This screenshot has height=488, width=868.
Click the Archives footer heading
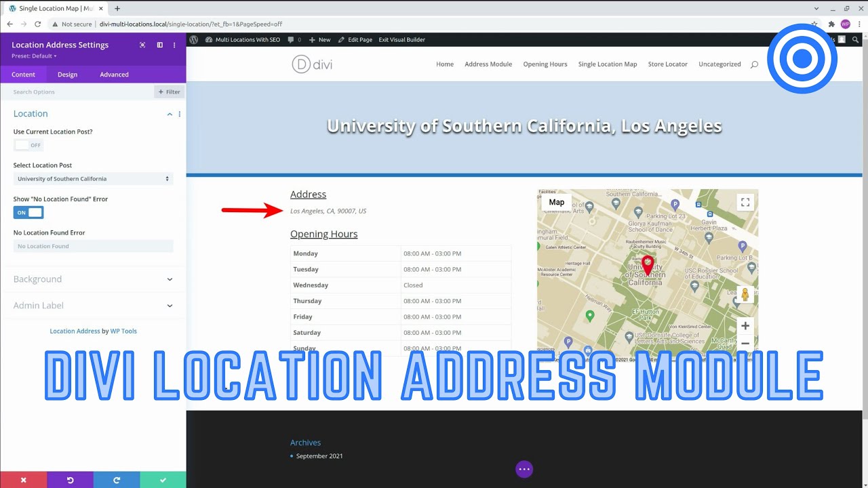[x=305, y=443]
